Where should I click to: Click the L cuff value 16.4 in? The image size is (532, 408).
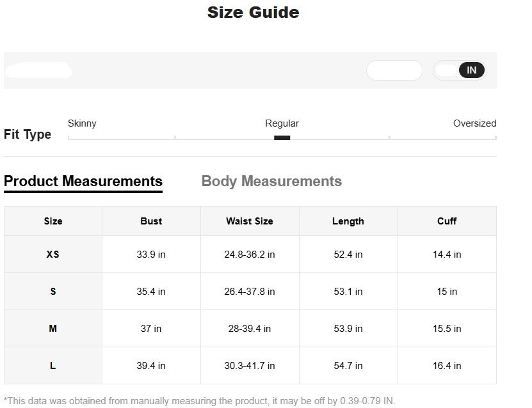coord(447,366)
